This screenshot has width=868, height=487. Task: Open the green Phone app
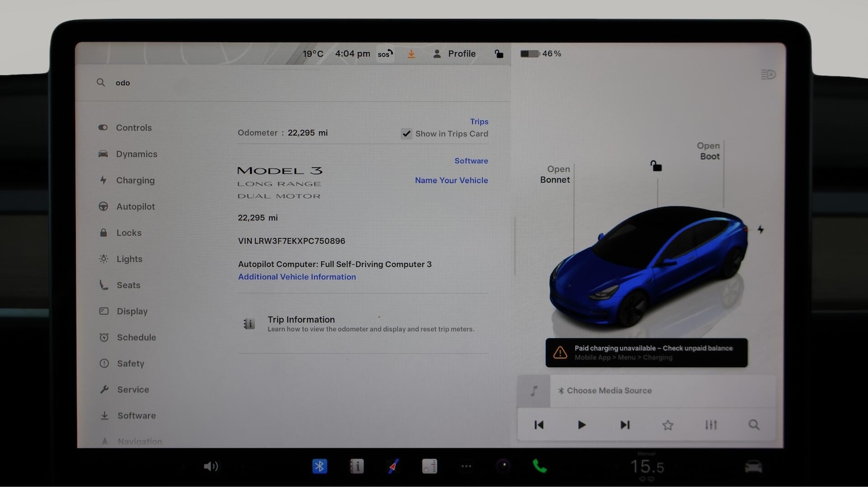[540, 466]
